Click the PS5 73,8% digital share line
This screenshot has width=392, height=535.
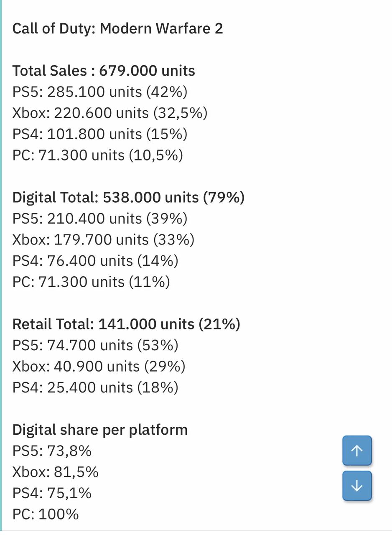coord(52,451)
